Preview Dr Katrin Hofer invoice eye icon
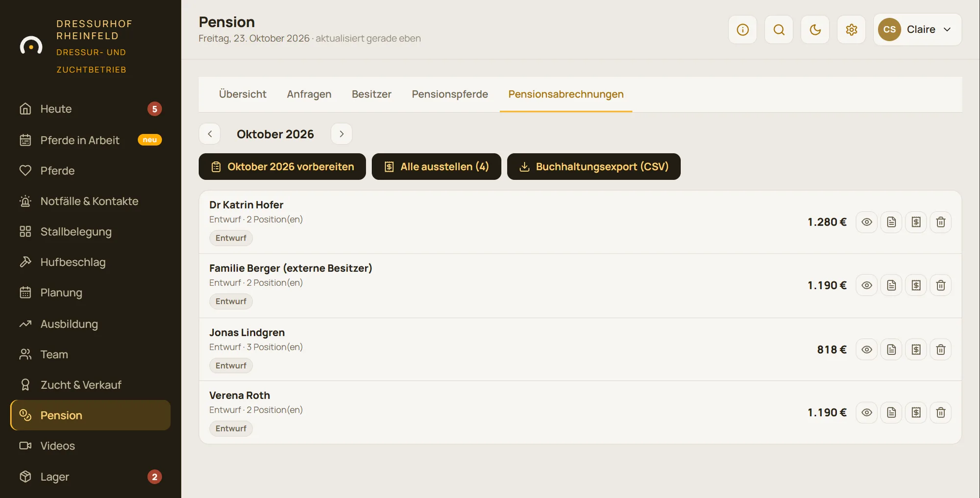This screenshot has height=498, width=980. click(x=866, y=222)
